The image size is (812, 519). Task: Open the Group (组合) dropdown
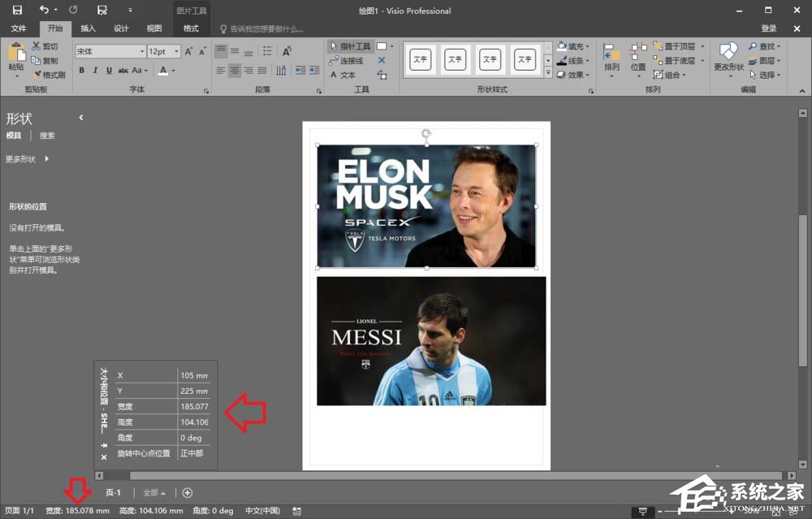coord(670,75)
